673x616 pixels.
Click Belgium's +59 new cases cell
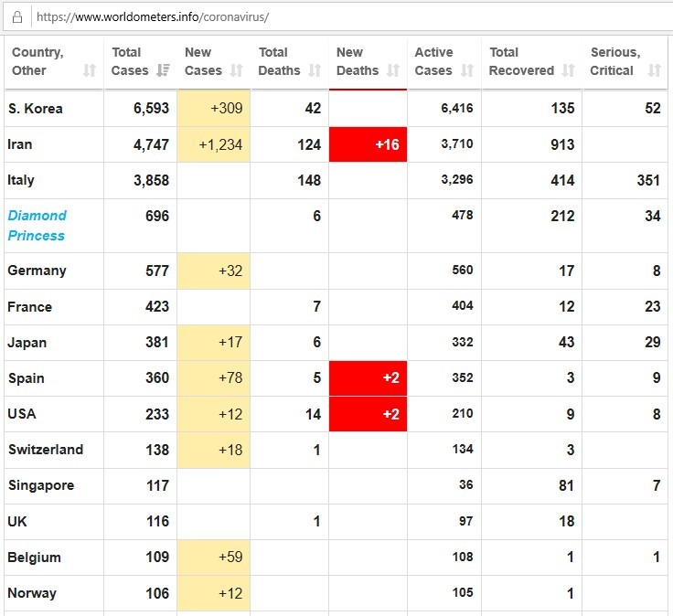click(x=214, y=558)
